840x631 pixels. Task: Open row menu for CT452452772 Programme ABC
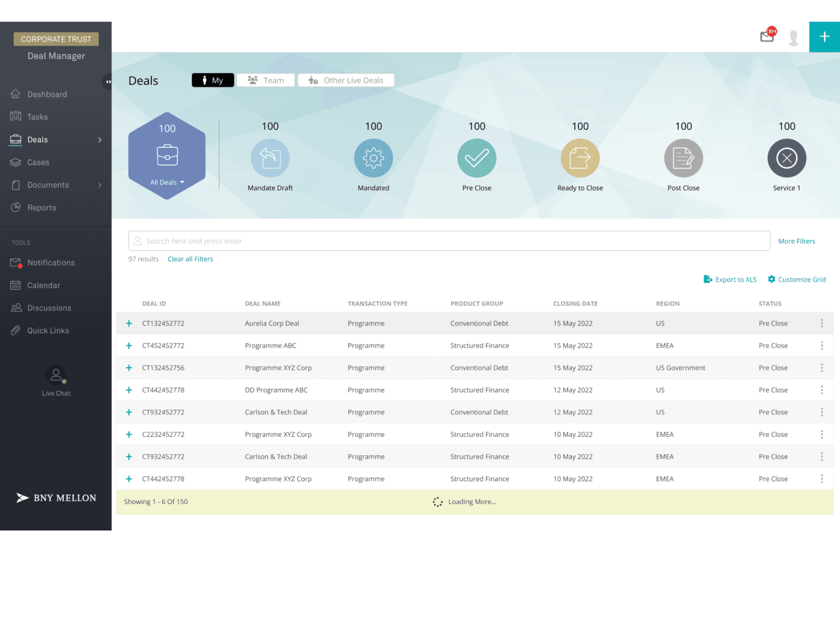(822, 346)
